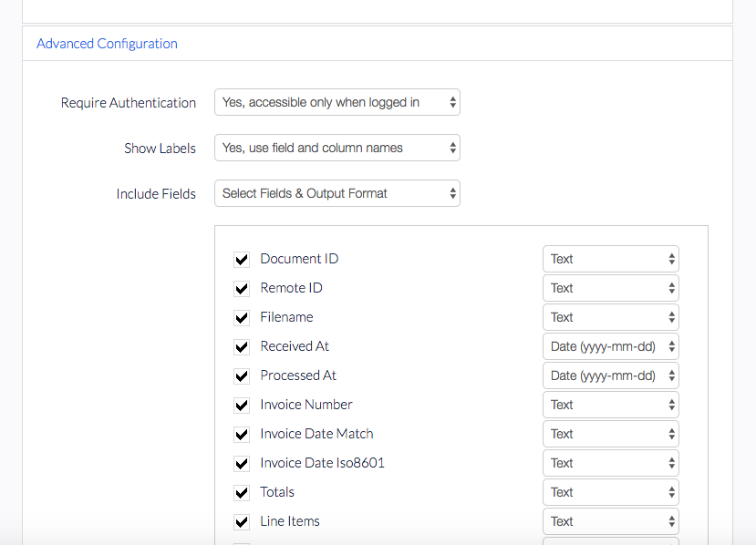
Task: Change Received At date format dropdown
Action: point(611,346)
